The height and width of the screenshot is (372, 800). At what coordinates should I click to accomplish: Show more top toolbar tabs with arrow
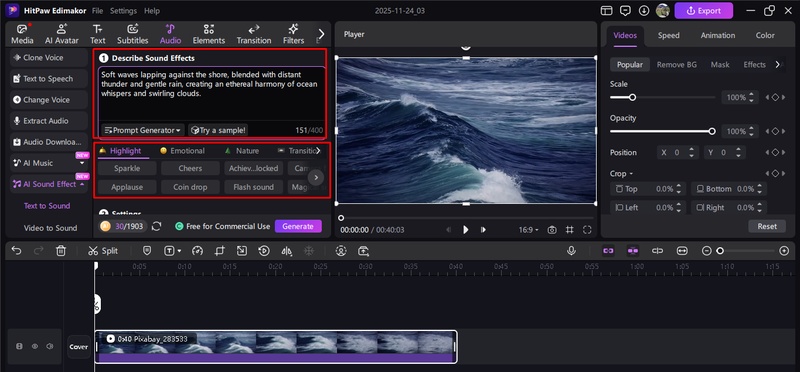point(321,34)
